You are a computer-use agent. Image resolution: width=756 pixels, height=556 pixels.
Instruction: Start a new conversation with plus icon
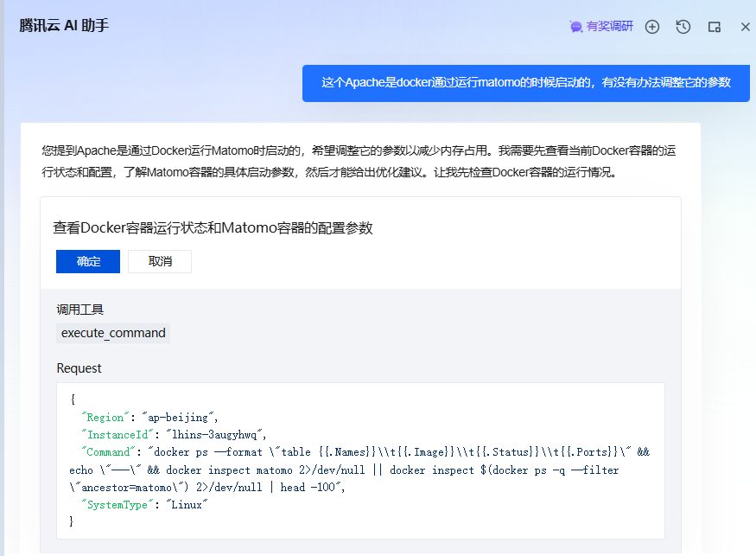coord(652,27)
